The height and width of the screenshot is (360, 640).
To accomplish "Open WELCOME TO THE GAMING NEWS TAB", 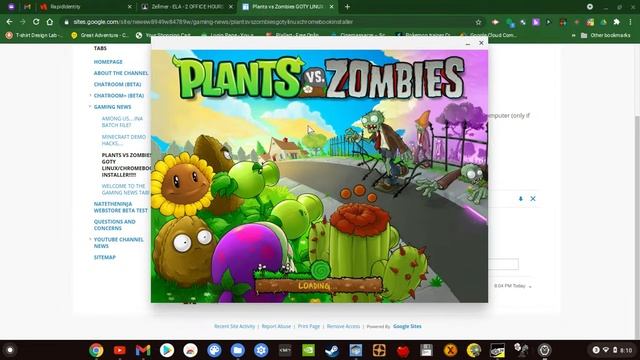I will click(125, 189).
